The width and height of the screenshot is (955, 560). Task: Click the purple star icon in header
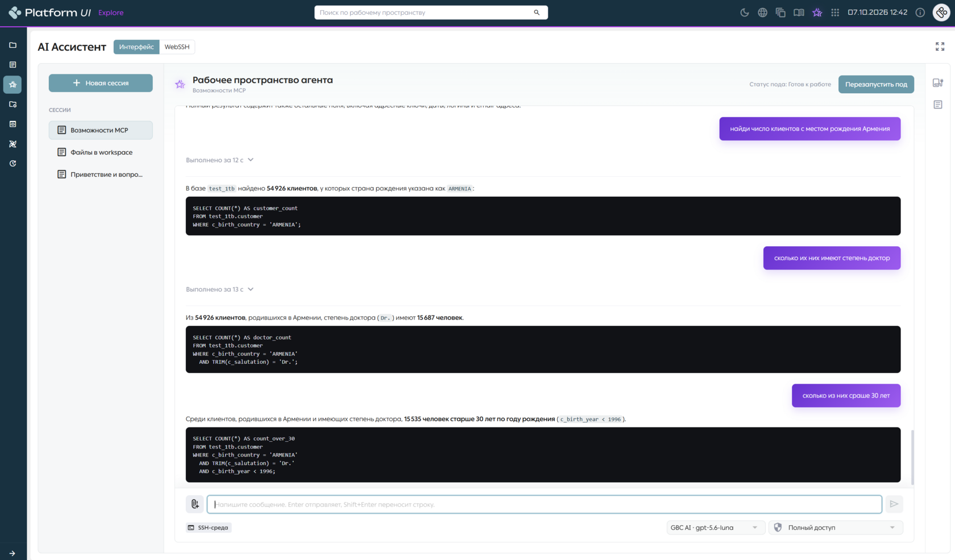[x=817, y=13]
